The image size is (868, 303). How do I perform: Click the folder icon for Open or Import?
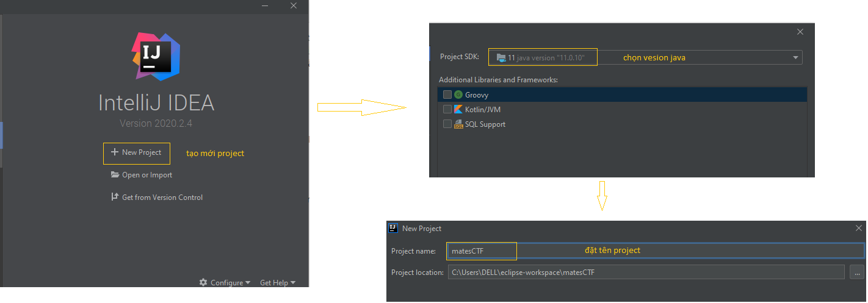click(x=115, y=175)
